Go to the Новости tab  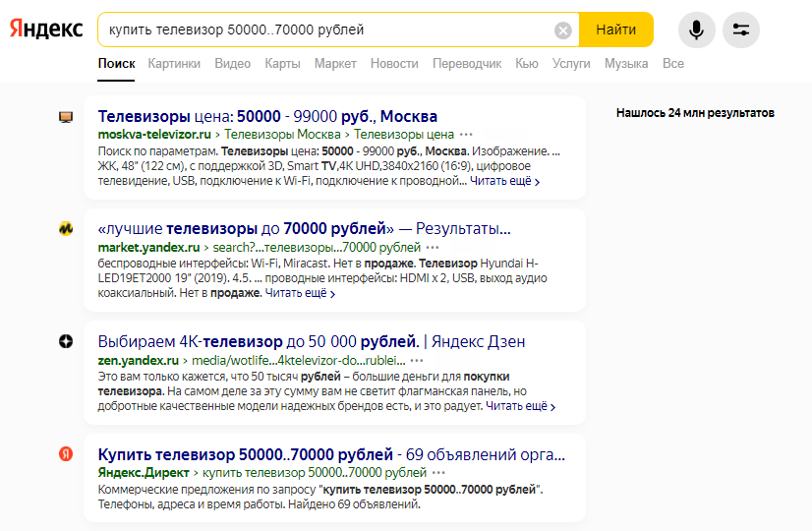[x=394, y=64]
